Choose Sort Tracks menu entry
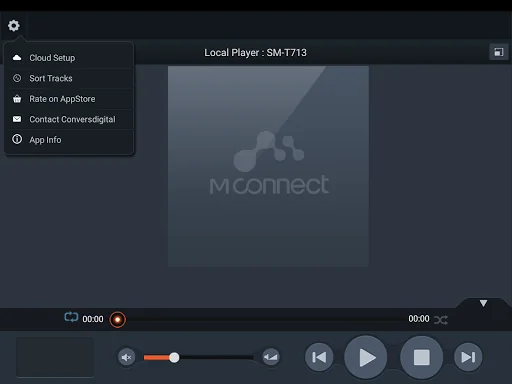 (x=69, y=78)
